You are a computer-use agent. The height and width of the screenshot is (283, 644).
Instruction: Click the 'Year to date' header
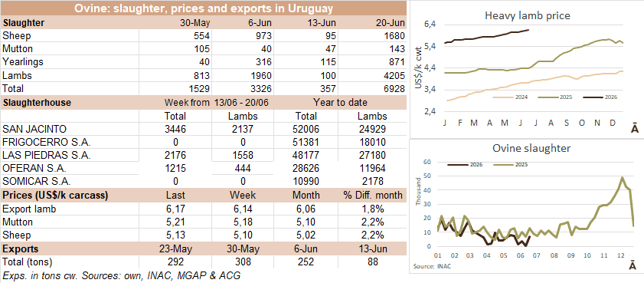click(340, 103)
